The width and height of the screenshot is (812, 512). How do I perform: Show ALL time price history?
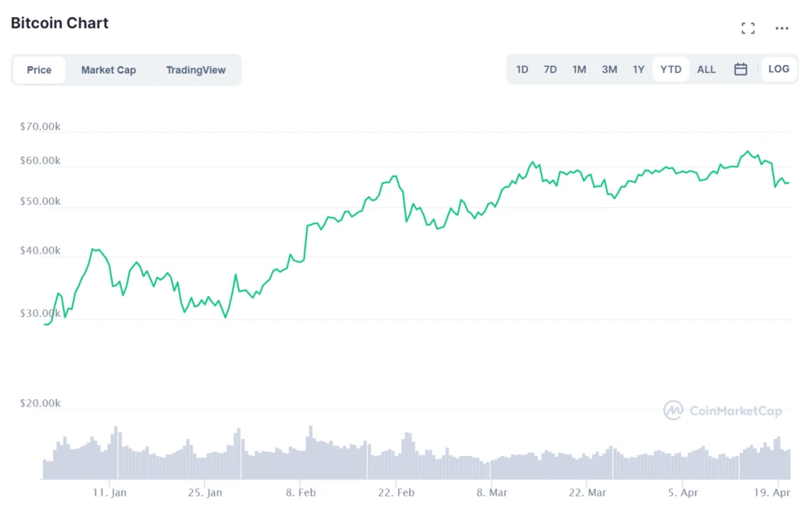coord(706,70)
